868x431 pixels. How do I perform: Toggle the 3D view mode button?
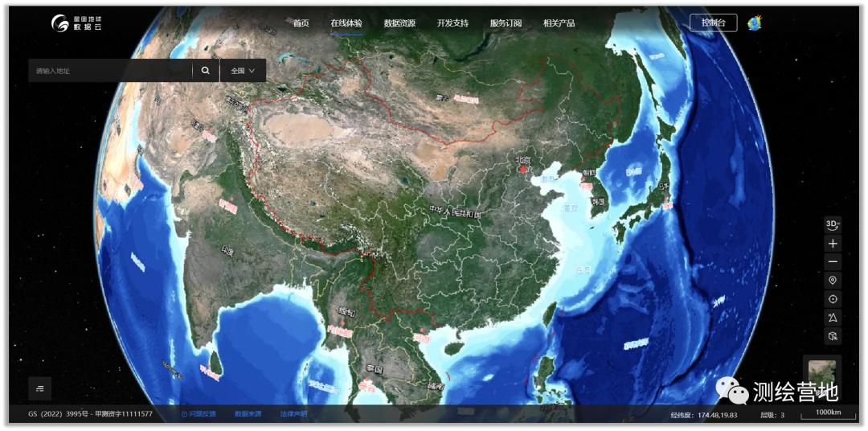(x=833, y=224)
